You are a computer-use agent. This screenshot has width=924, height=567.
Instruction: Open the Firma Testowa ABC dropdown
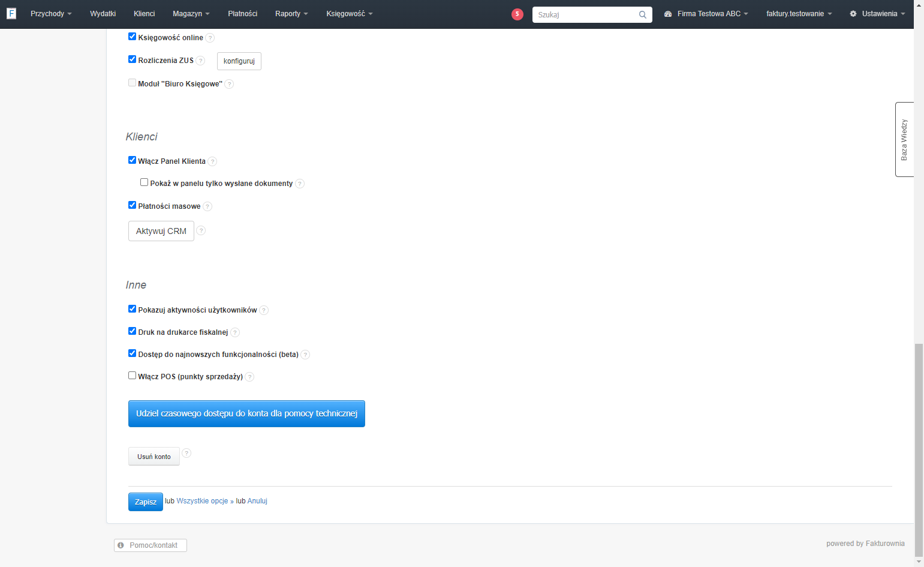tap(706, 14)
